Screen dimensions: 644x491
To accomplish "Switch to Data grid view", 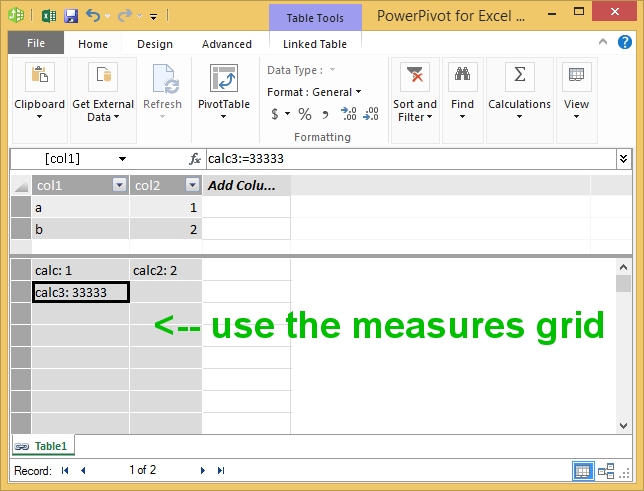I will pos(583,470).
